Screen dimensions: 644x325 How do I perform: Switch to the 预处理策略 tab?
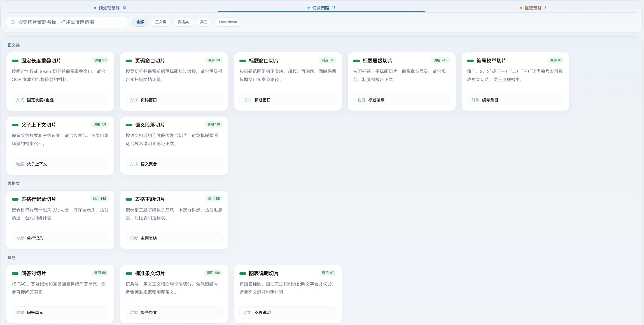[x=110, y=8]
